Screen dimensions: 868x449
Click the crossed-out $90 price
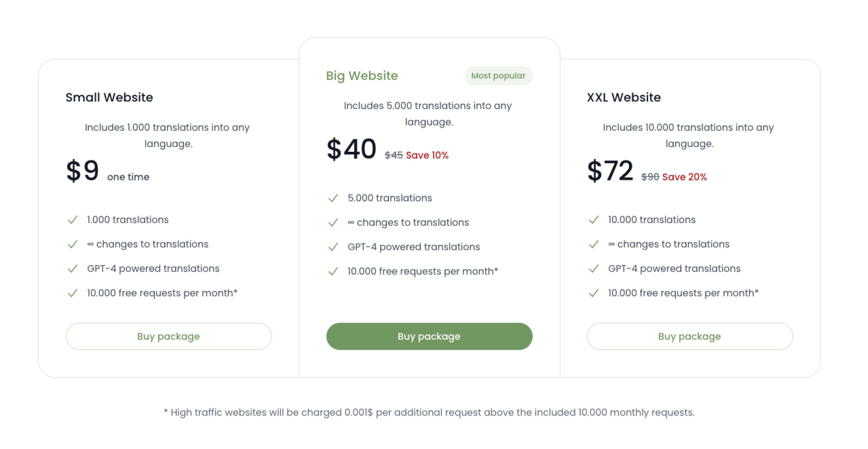[650, 177]
